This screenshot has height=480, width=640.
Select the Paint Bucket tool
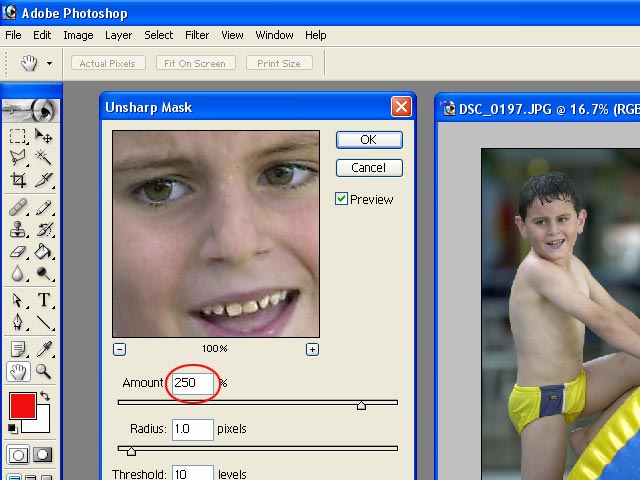[43, 251]
